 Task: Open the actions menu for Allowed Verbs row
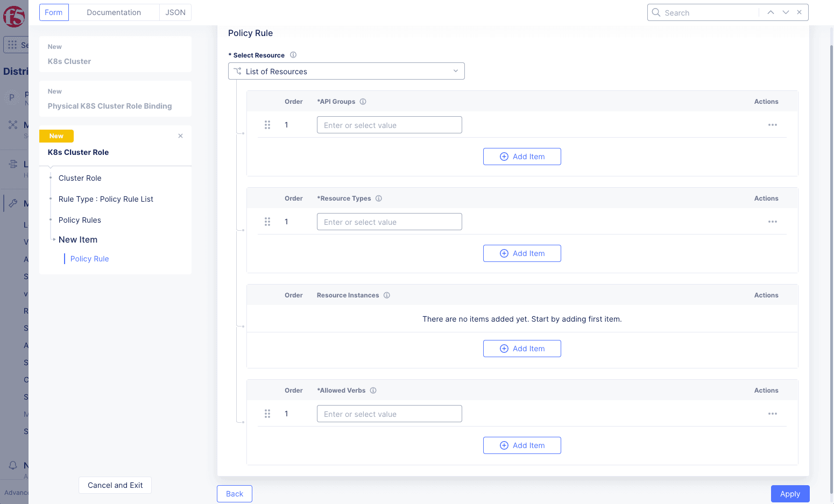pos(772,414)
